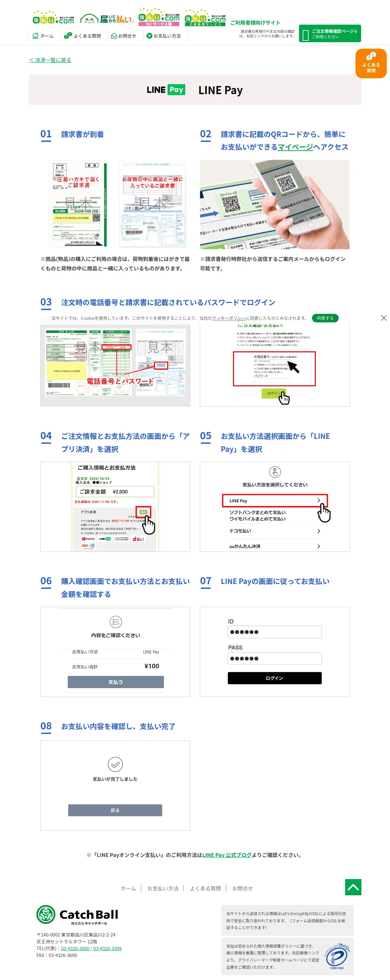Select ソフトバンクまとめて支払い option
Image resolution: width=390 pixels, height=980 pixels.
257,513
